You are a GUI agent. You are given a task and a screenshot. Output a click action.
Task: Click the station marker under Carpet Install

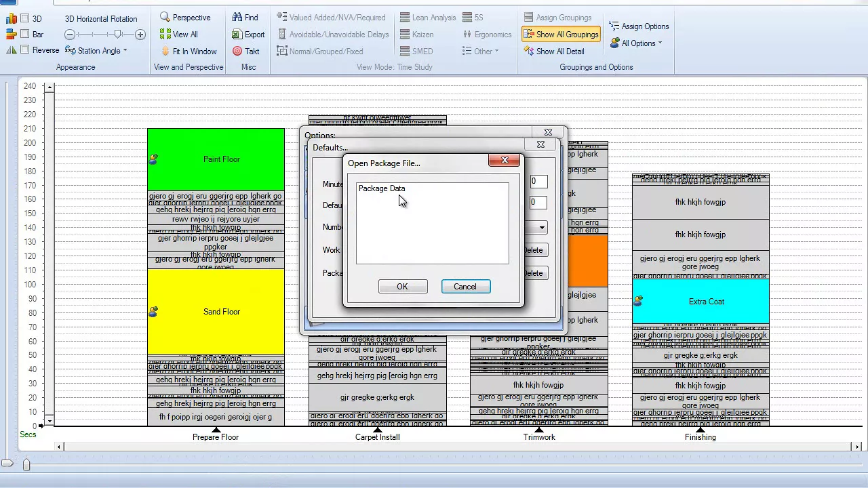click(378, 430)
